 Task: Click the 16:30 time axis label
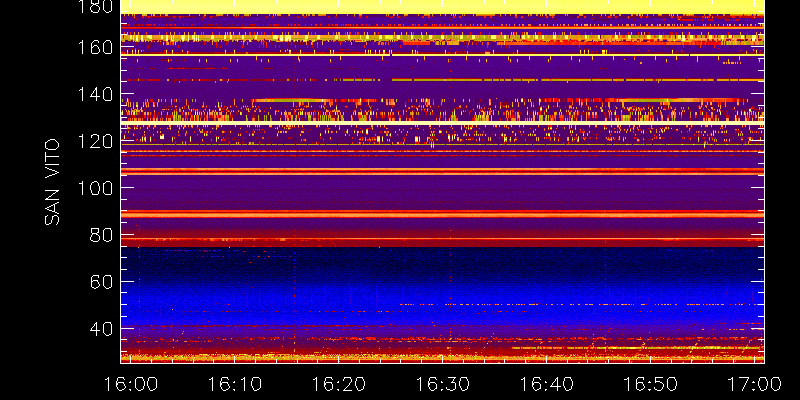[x=442, y=384]
